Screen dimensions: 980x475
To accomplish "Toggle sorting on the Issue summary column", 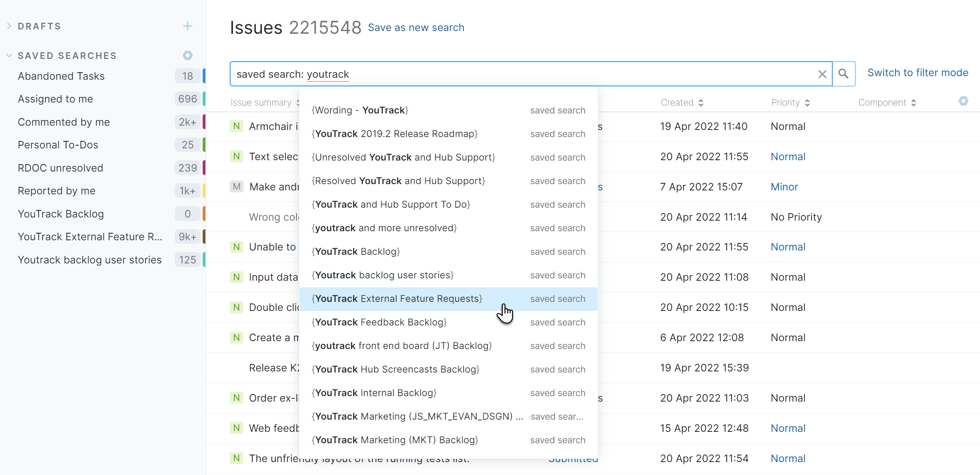I will pos(297,102).
